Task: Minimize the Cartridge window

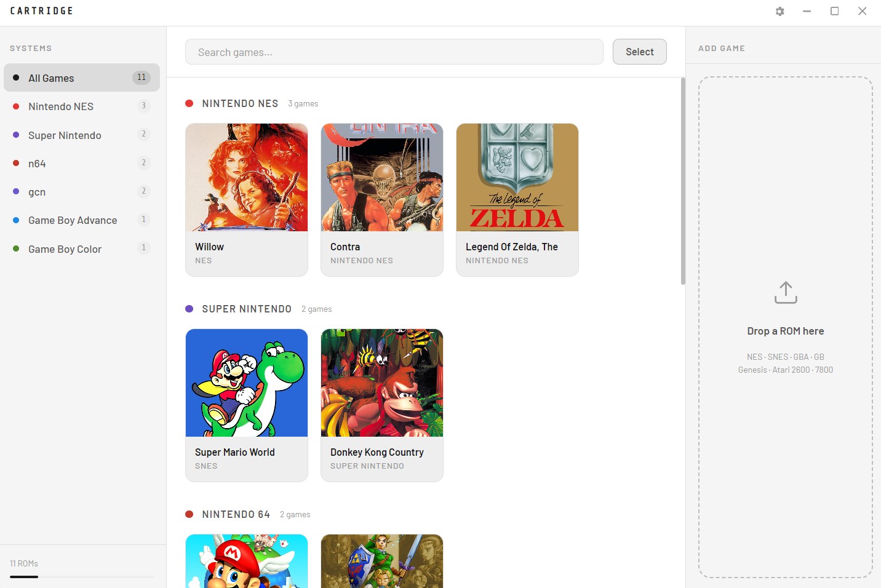Action: click(x=807, y=11)
